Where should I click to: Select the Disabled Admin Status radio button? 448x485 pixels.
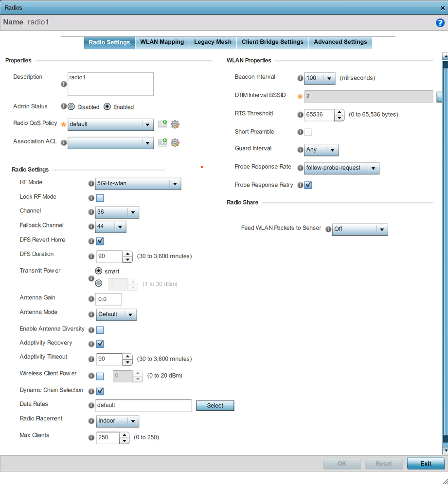click(x=71, y=107)
